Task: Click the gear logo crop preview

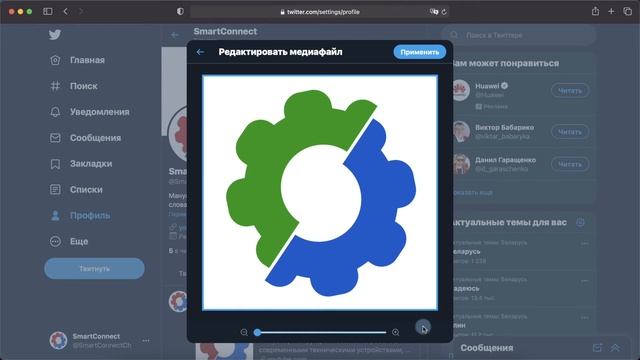Action: tap(320, 192)
